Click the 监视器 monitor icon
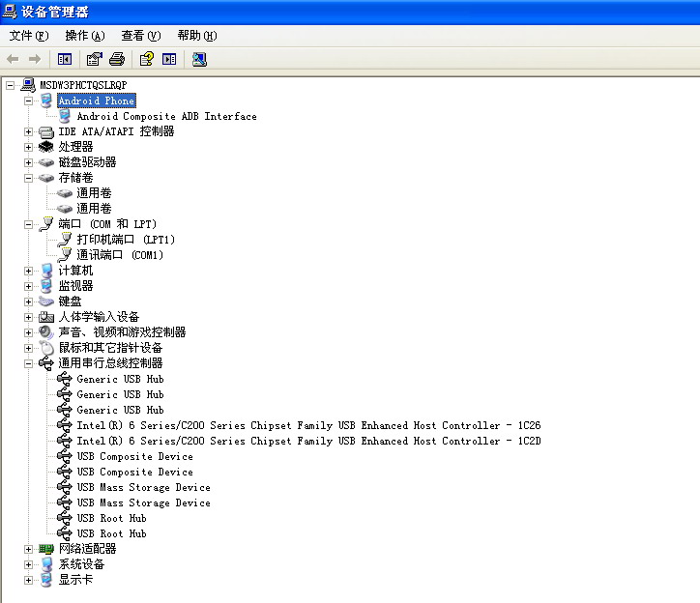 (x=46, y=286)
